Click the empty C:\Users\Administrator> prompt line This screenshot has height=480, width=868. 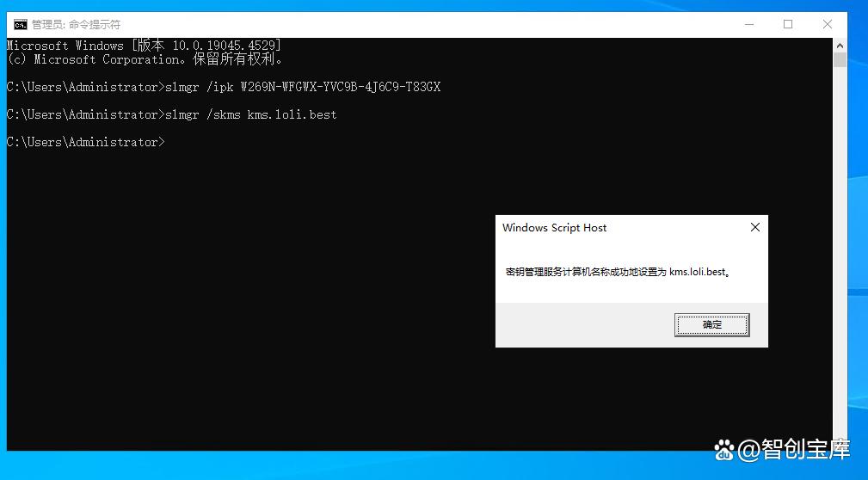pyautogui.click(x=86, y=142)
